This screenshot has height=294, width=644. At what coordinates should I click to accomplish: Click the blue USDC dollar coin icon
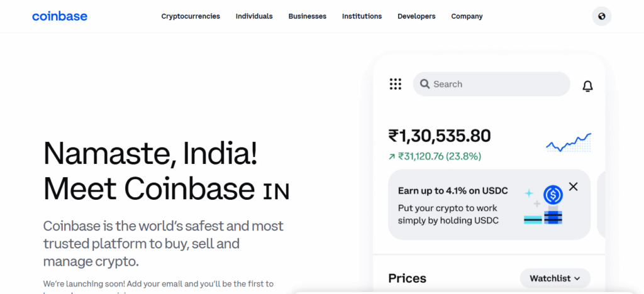tap(553, 195)
